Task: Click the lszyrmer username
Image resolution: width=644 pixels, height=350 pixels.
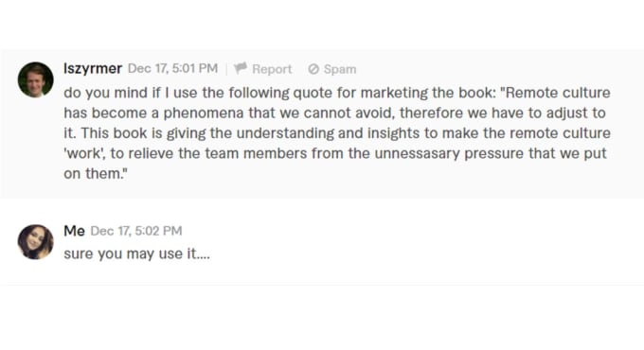Action: pos(93,68)
